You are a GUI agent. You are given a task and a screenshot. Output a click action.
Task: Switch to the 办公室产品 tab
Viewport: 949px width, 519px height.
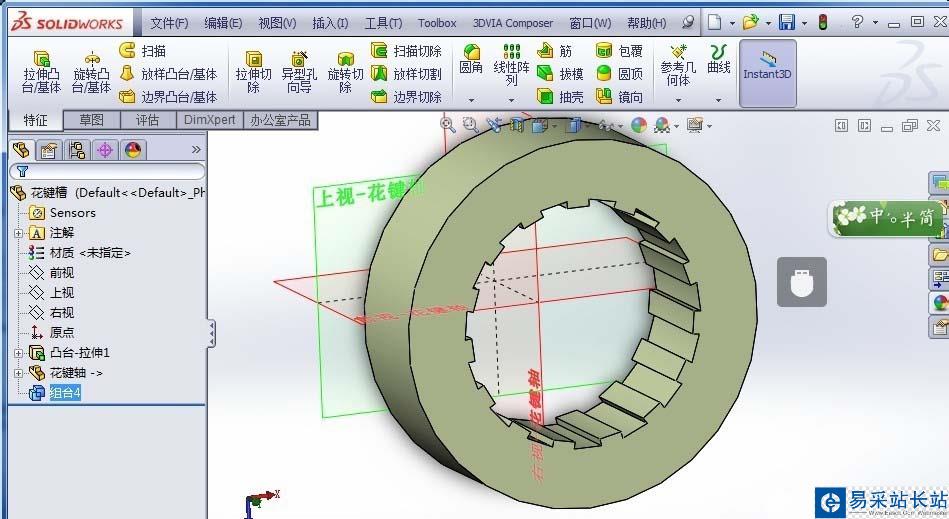coord(280,120)
